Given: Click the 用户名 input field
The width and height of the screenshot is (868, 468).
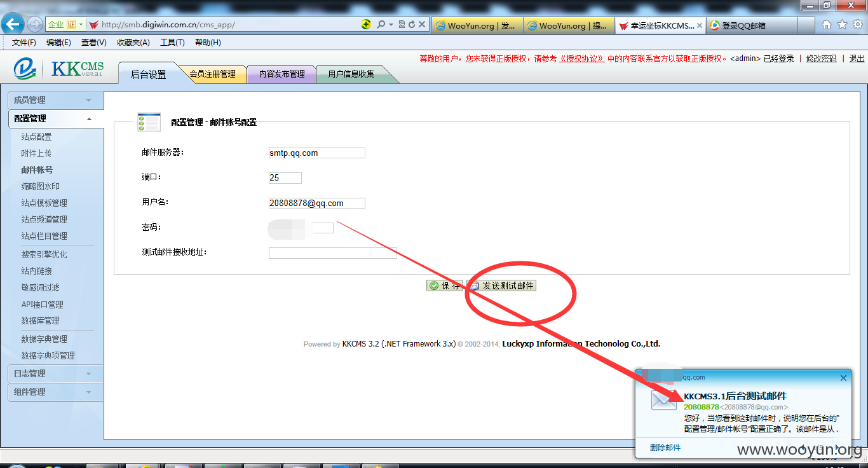Looking at the screenshot, I should click(316, 203).
